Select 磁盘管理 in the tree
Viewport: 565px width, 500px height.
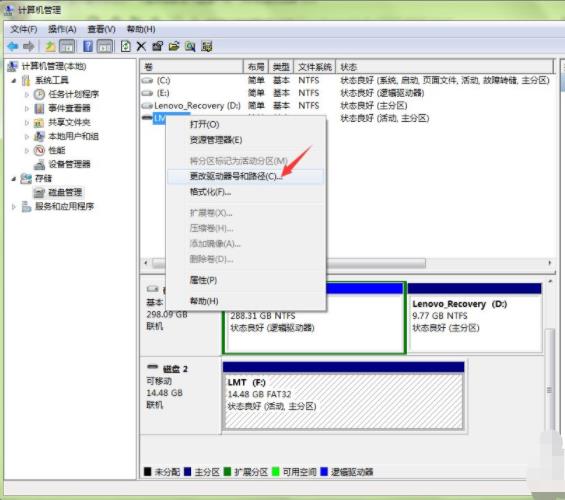(65, 192)
